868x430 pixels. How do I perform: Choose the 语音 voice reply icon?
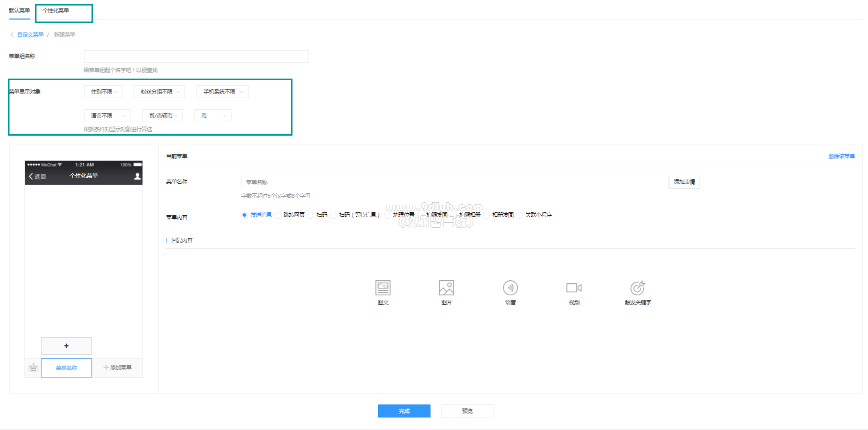point(510,288)
